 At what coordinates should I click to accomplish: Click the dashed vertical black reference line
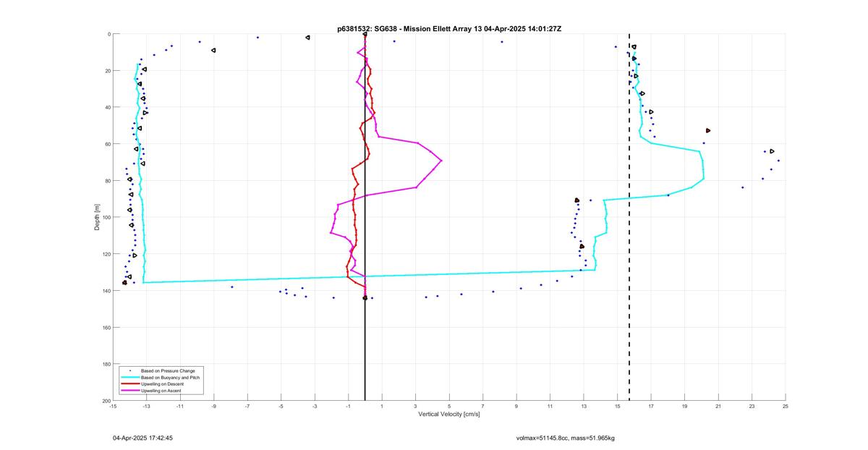pyautogui.click(x=629, y=217)
